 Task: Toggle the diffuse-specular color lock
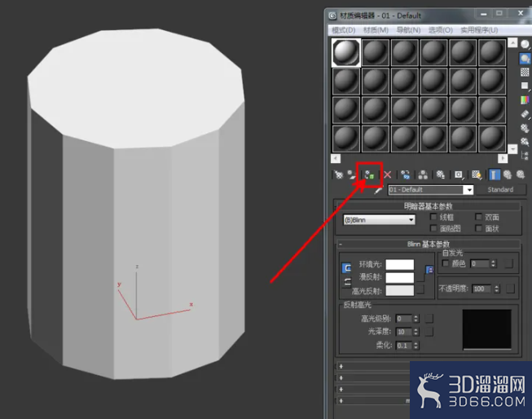tap(346, 282)
